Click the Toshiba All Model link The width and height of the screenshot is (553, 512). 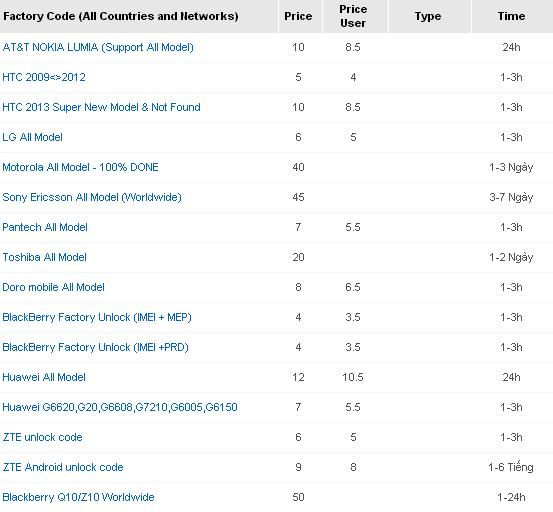click(x=44, y=257)
